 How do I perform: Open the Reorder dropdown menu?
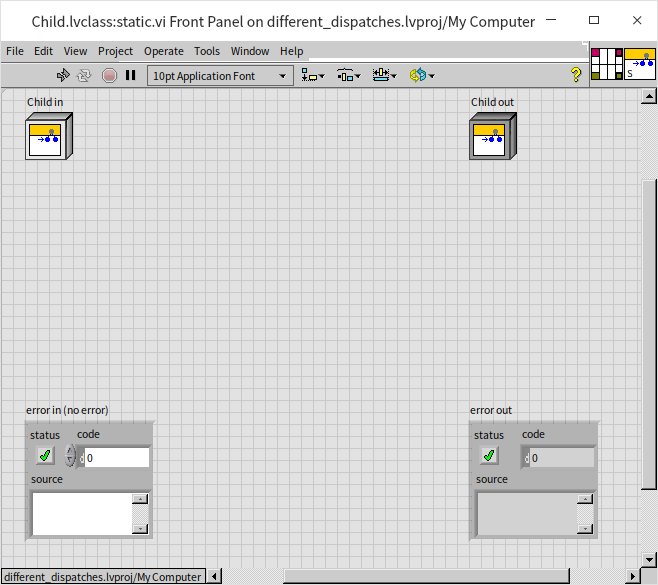pos(421,75)
